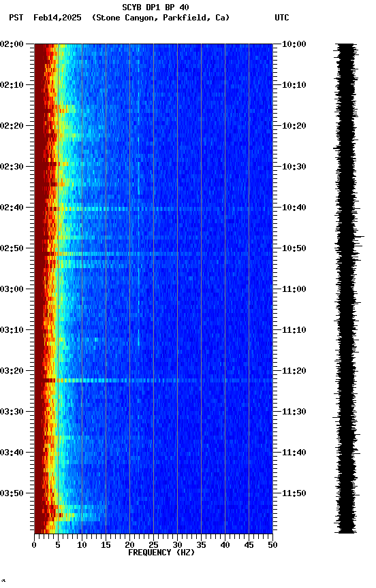Image resolution: width=376 pixels, height=588 pixels.
Task: Click the PST time label 02:40
Action: tap(12, 208)
